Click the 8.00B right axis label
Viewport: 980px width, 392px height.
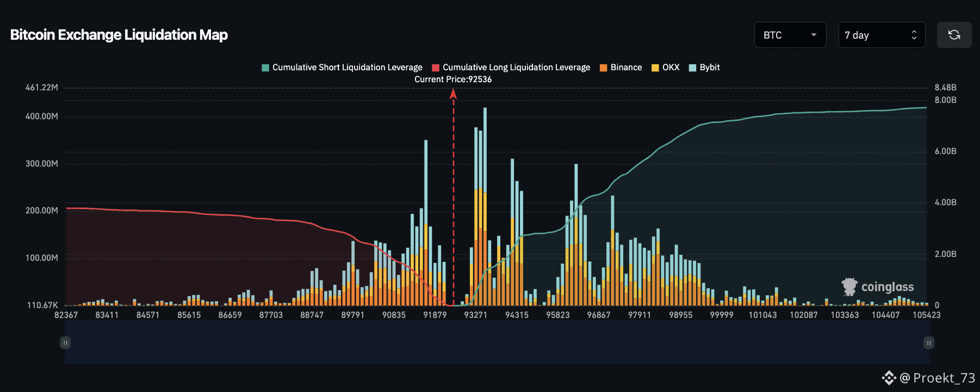(946, 100)
